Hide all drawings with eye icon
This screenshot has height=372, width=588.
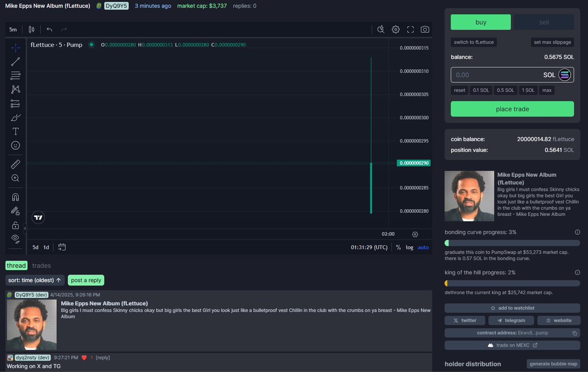tap(15, 239)
